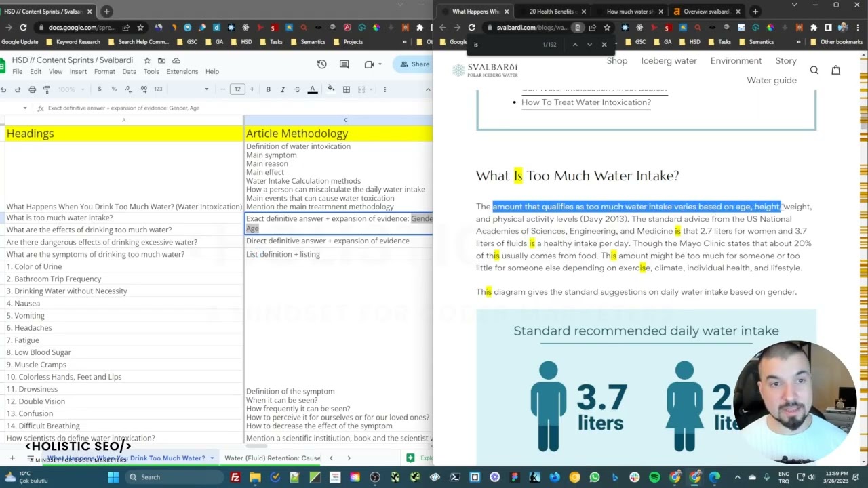Bookmark the Svalbardi page with the star
This screenshot has height=488, width=868.
point(607,28)
